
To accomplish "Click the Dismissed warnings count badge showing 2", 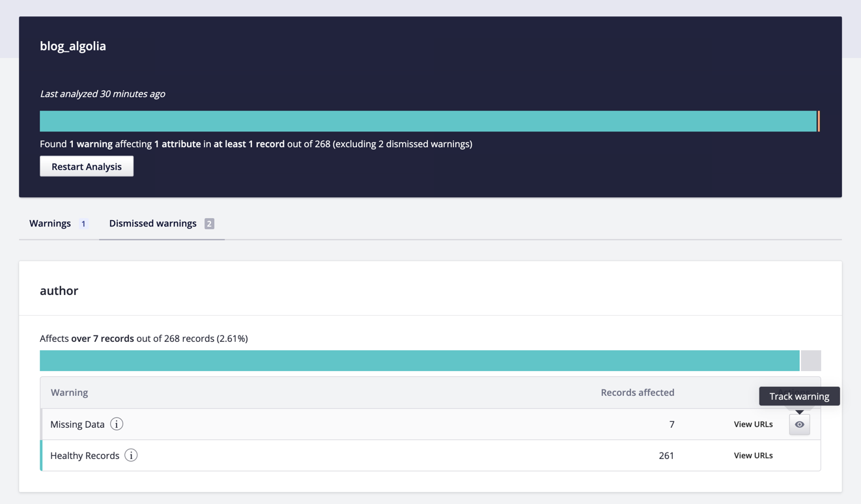I will click(209, 223).
